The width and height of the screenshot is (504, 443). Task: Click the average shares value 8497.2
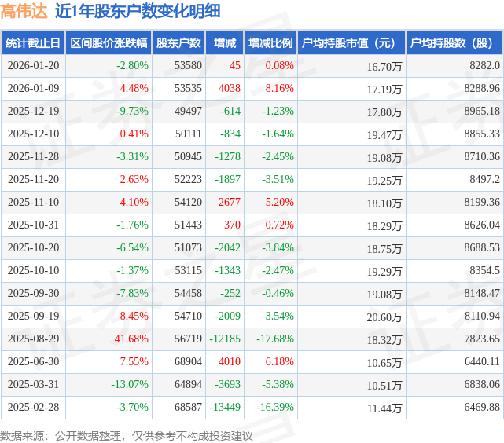[x=485, y=179]
